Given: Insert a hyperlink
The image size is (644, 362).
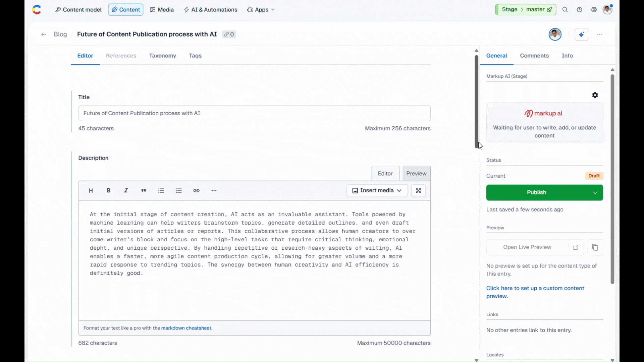Looking at the screenshot, I should [197, 190].
